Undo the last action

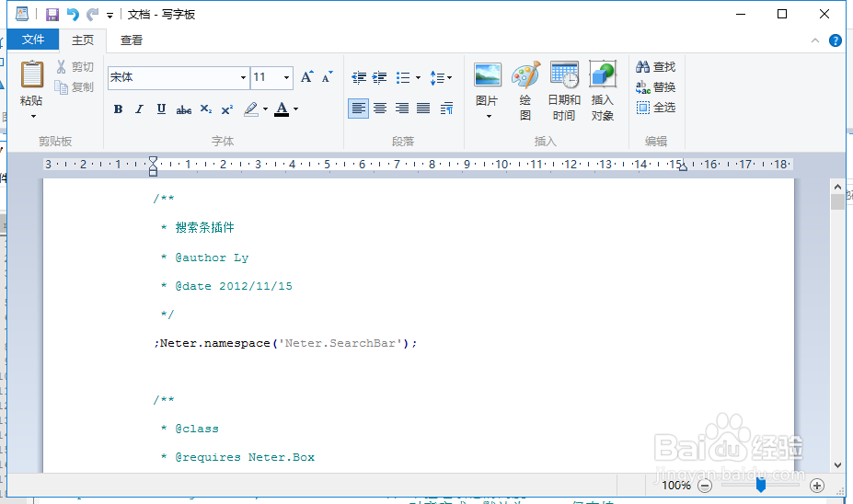click(x=73, y=14)
